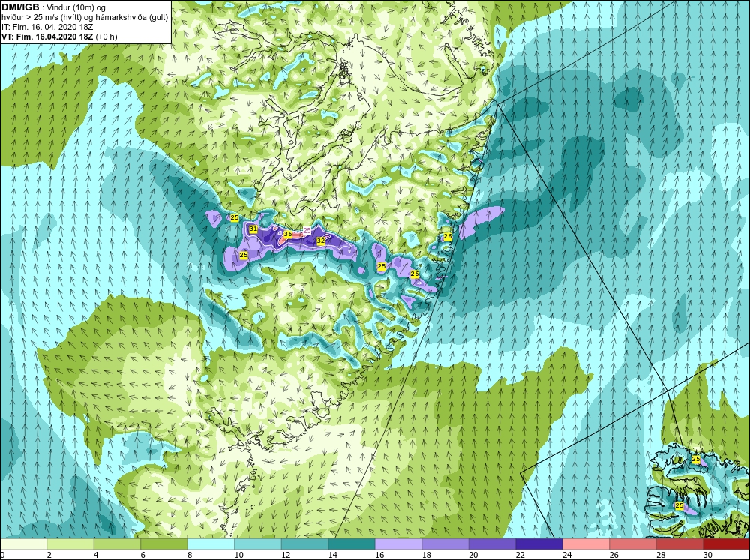
Task: Select the 'hviður > 25 m/s' description line
Action: [x=85, y=17]
